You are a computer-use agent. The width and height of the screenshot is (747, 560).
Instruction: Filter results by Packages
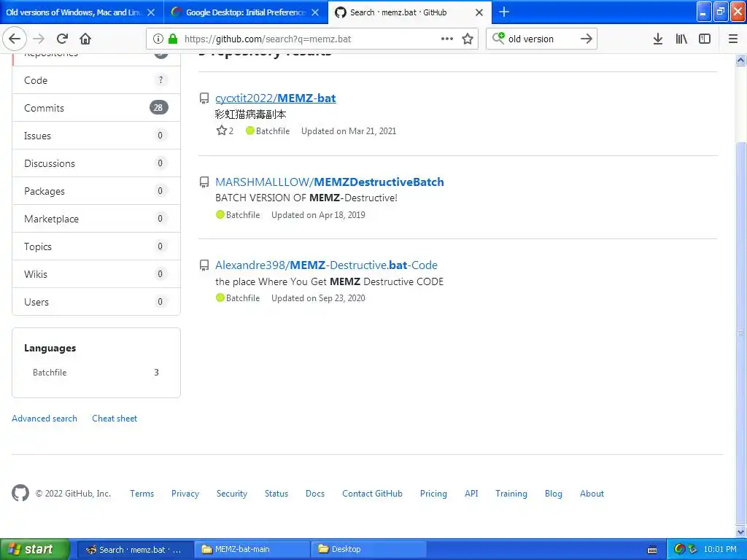96,191
